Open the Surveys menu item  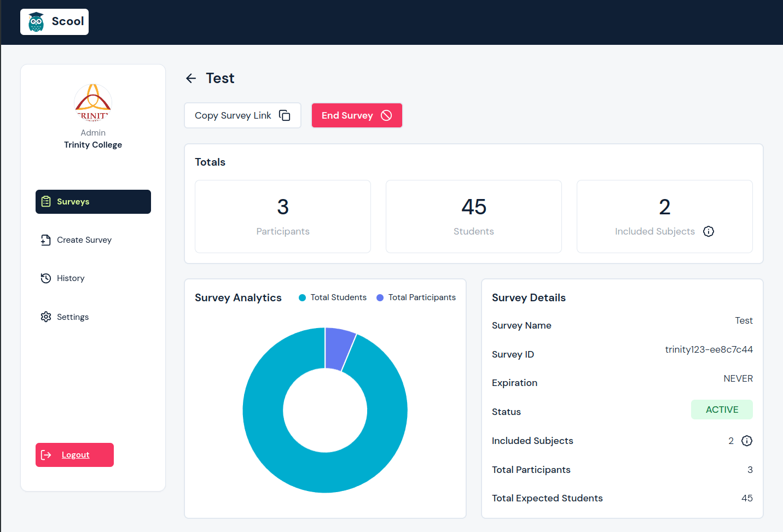click(93, 202)
